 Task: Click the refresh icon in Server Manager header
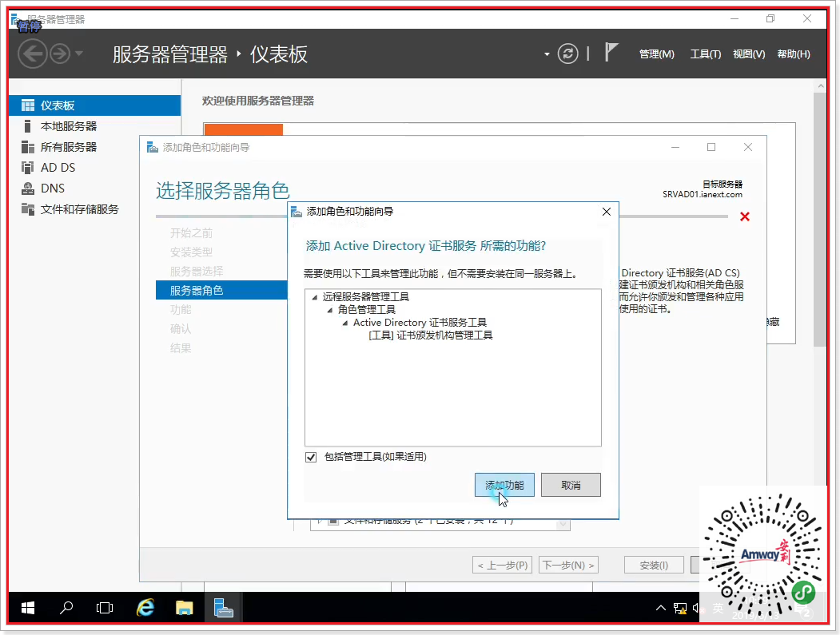click(x=567, y=54)
